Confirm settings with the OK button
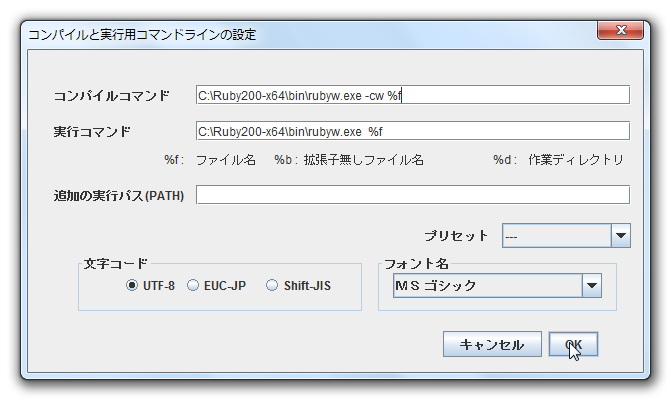Viewport: 671px width, 400px height. 573,344
